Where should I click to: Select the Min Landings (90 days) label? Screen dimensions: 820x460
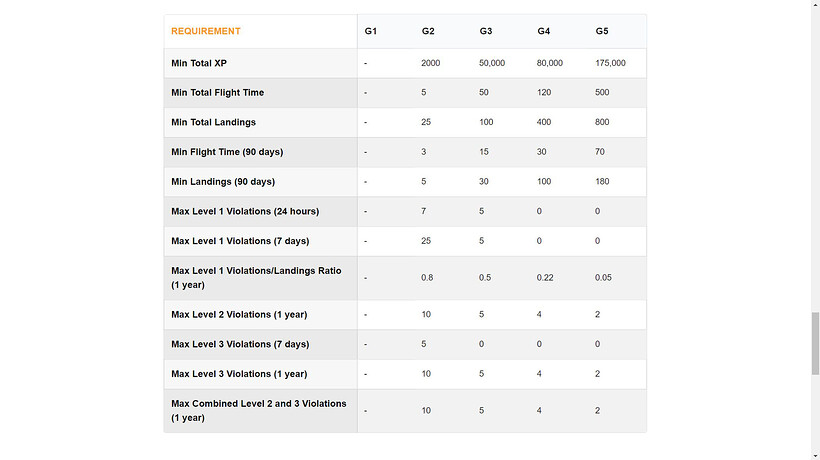tap(223, 182)
